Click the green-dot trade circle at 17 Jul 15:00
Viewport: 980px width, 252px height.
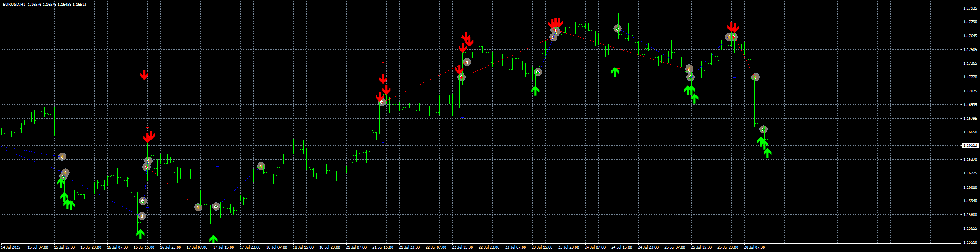216,206
